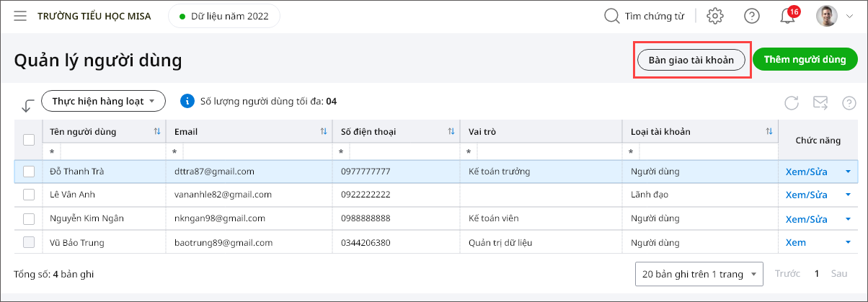Check the row for Nguyễn Kim Ngân
Screen dimensions: 868x302
pos(29,218)
